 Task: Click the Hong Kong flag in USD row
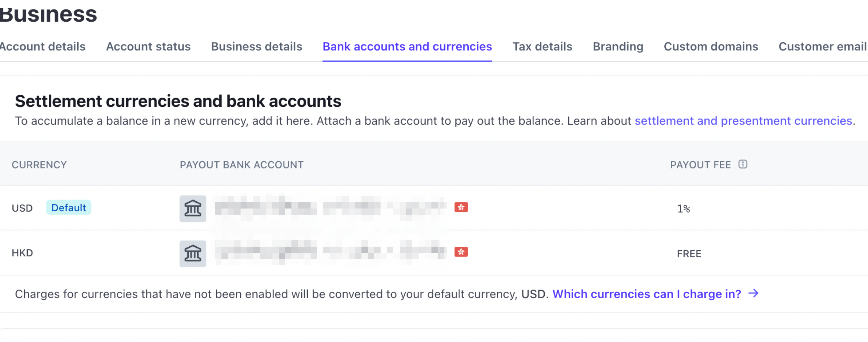(461, 207)
